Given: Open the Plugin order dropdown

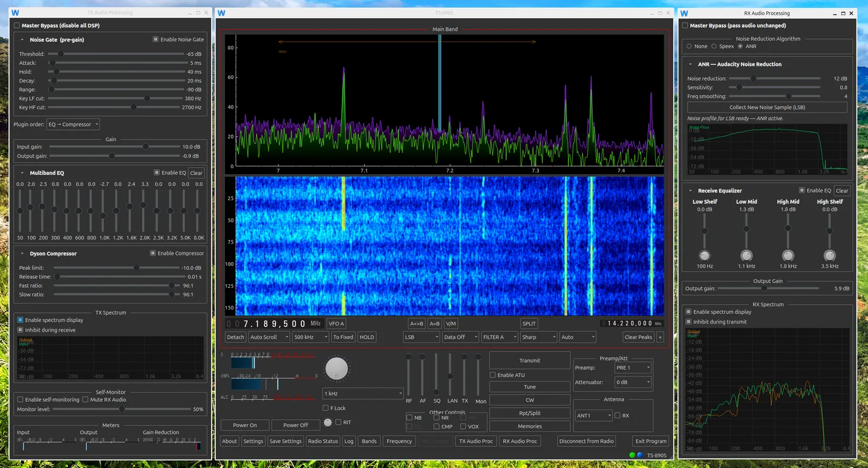Looking at the screenshot, I should pyautogui.click(x=73, y=125).
